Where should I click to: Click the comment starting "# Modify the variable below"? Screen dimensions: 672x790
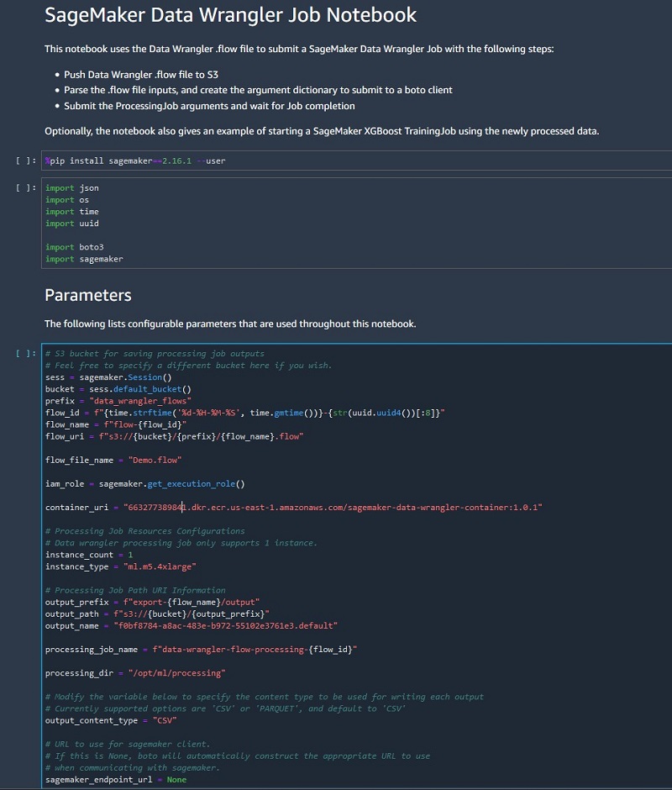point(265,697)
